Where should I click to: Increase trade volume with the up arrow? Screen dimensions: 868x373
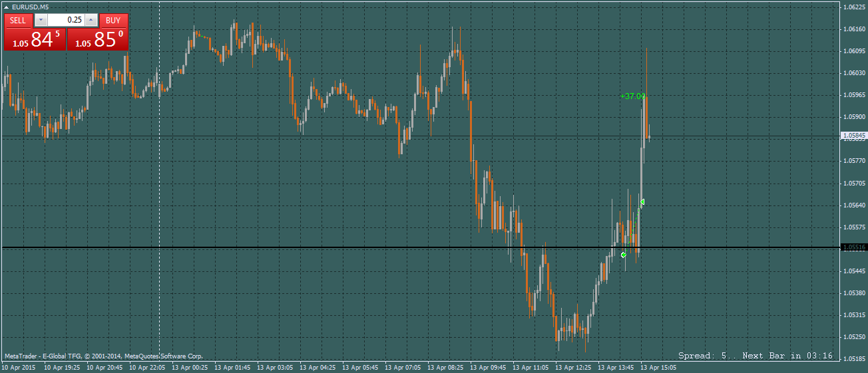tap(91, 20)
